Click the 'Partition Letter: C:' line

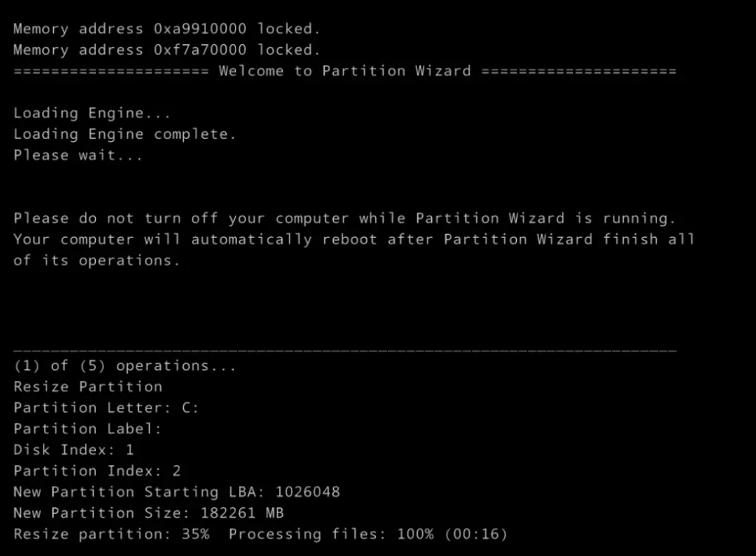pyautogui.click(x=106, y=408)
